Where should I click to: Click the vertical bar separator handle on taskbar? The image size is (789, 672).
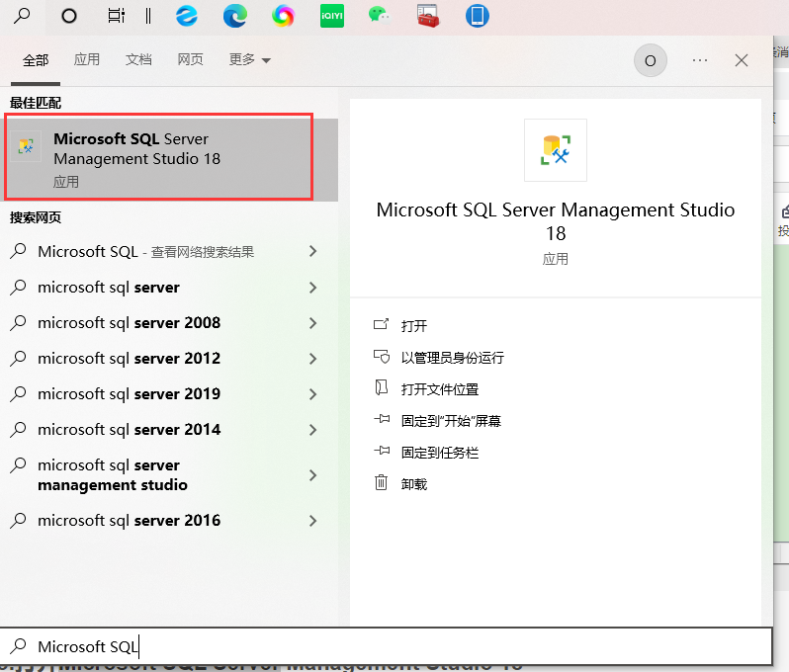click(148, 16)
